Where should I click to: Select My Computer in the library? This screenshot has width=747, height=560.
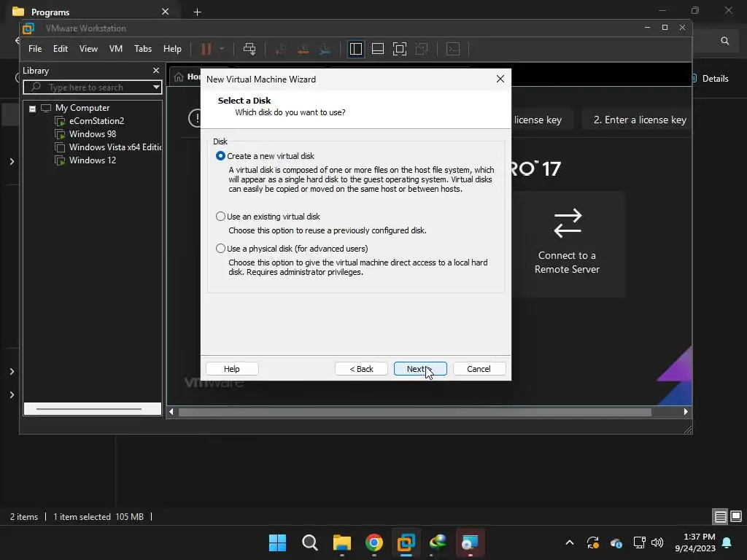click(x=82, y=108)
